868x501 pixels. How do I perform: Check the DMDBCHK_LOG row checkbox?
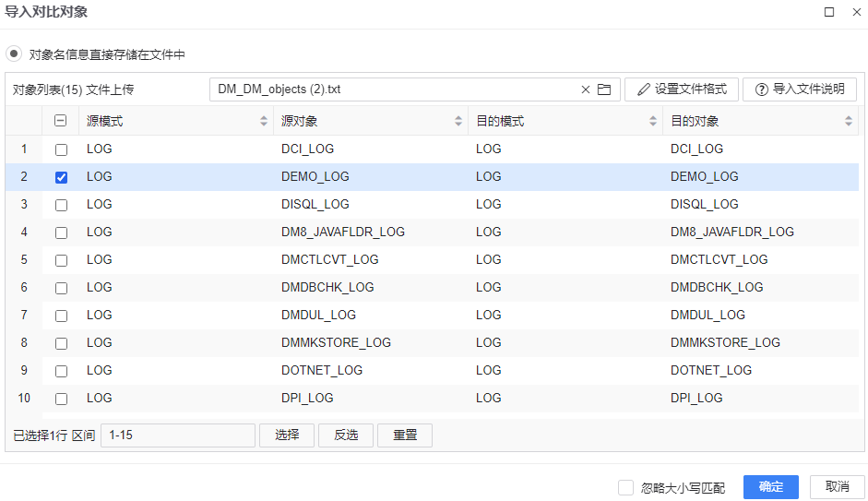tap(62, 289)
